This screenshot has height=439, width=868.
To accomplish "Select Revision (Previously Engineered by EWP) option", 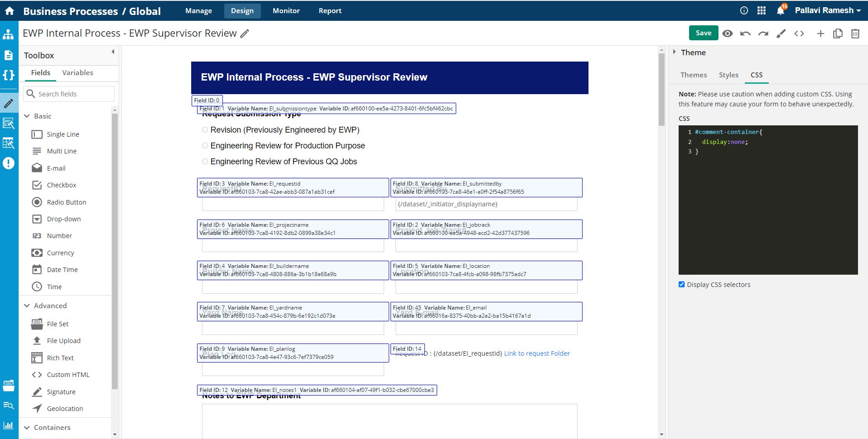I will [x=205, y=130].
